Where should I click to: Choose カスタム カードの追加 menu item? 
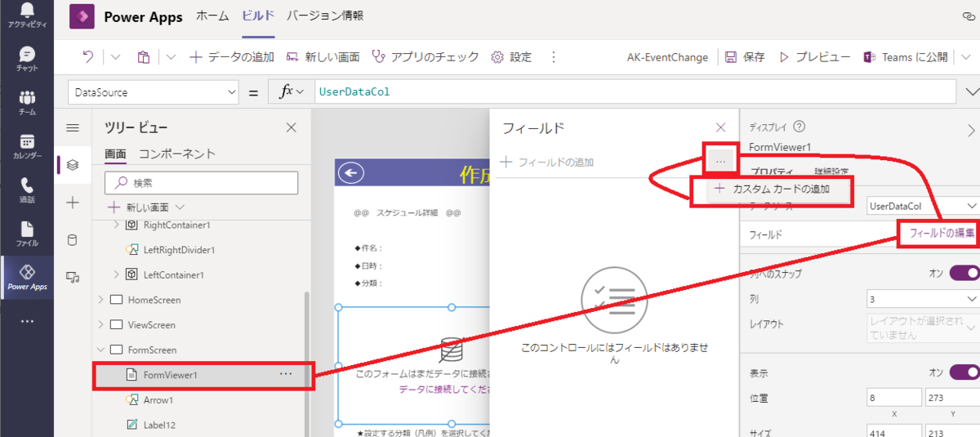pos(773,189)
